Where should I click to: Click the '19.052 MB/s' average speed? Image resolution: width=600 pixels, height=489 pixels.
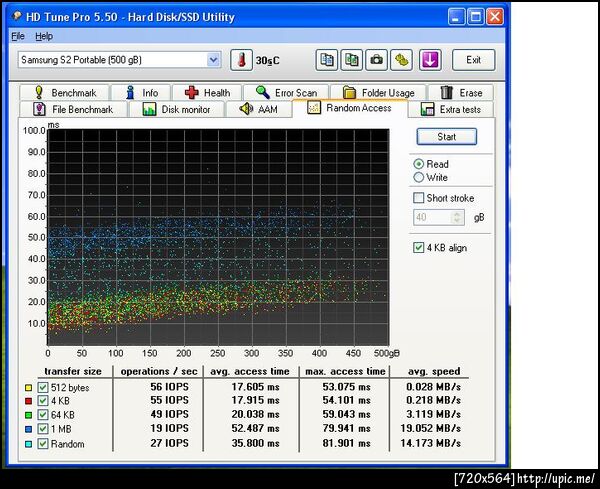430,429
